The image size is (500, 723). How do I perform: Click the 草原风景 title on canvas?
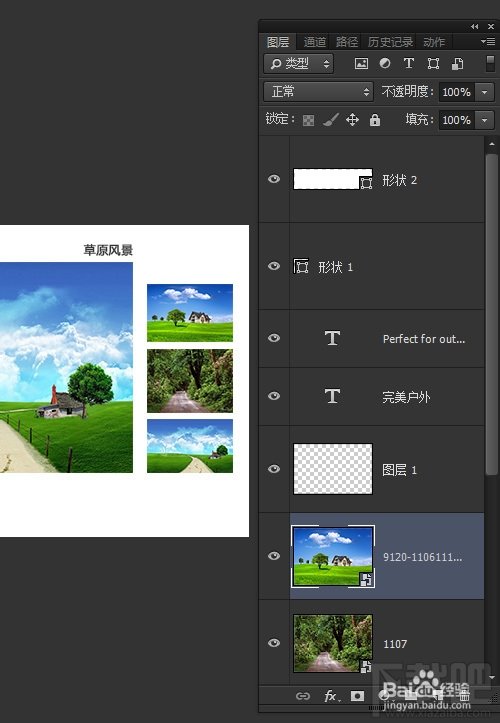pyautogui.click(x=108, y=250)
